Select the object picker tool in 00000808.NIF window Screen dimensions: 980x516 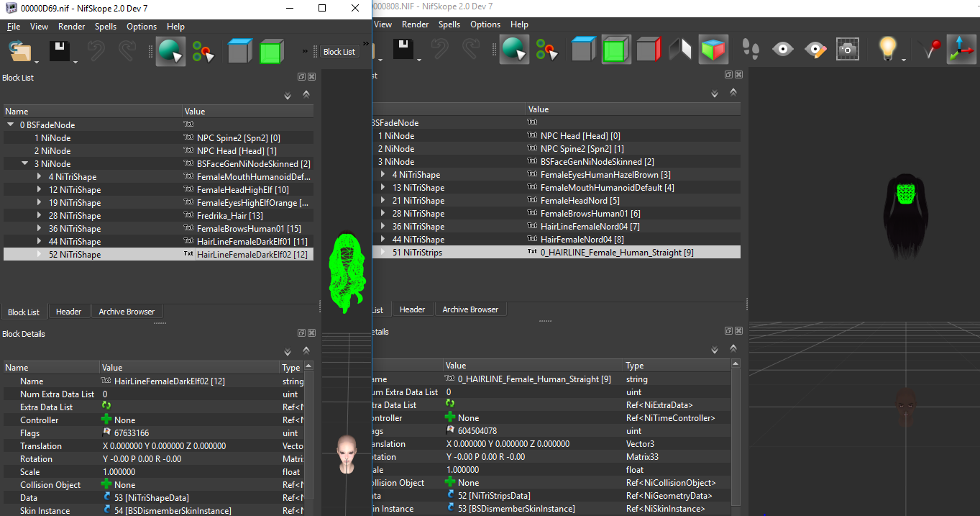click(513, 49)
